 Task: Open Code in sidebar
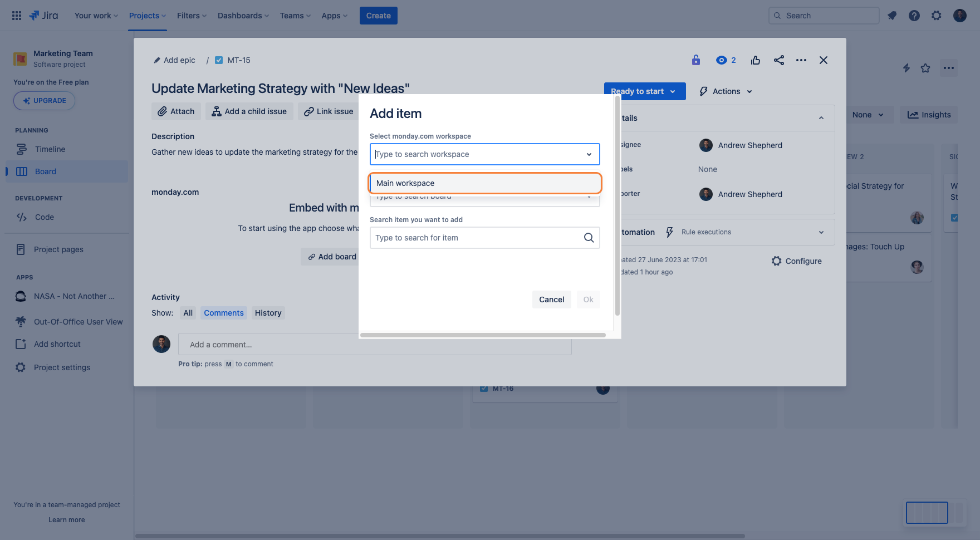[x=67, y=217]
